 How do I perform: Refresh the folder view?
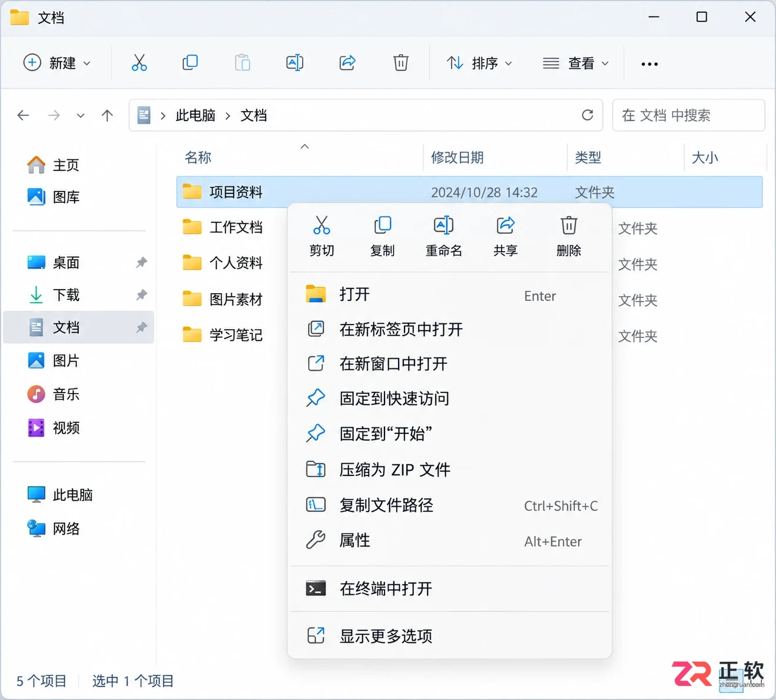(x=587, y=115)
